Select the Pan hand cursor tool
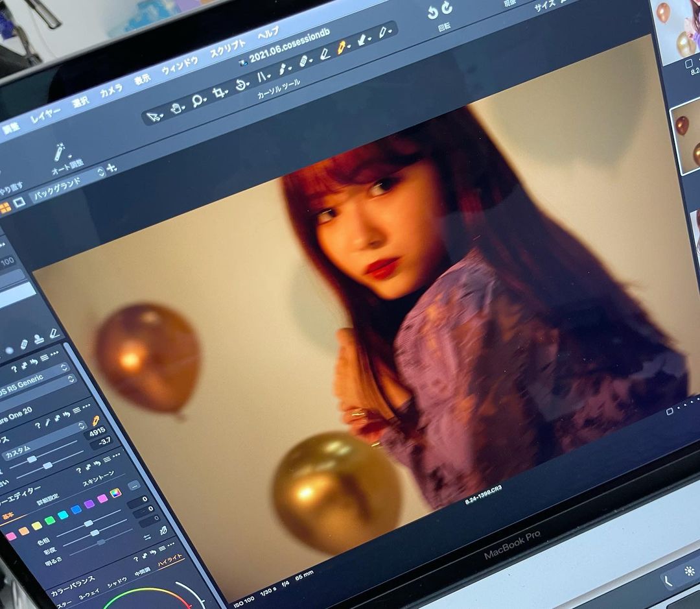The width and height of the screenshot is (700, 609). pyautogui.click(x=176, y=109)
